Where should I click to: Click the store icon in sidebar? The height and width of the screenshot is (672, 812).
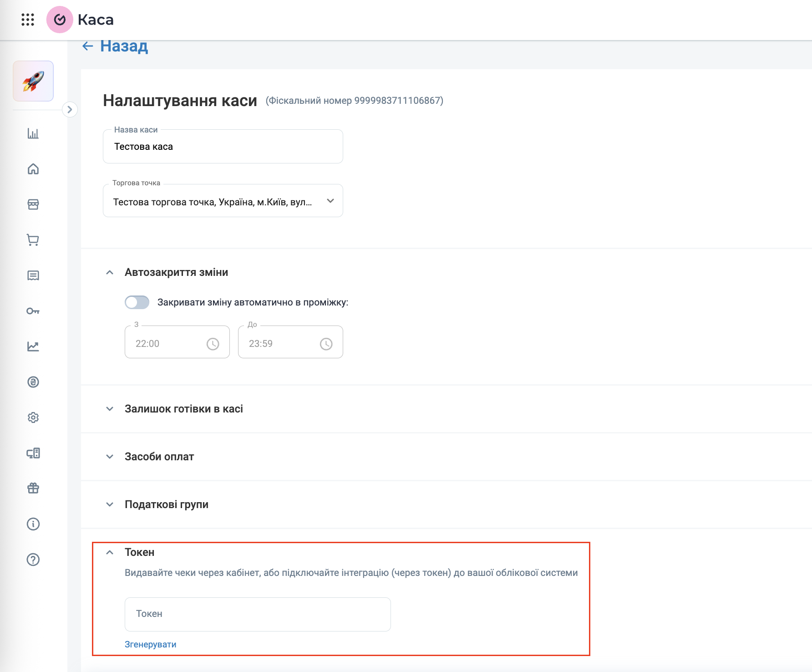[33, 204]
